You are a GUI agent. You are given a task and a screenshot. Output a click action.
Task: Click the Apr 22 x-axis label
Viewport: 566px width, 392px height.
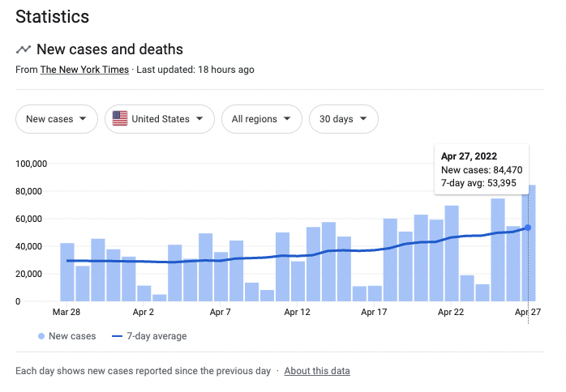[x=450, y=311]
